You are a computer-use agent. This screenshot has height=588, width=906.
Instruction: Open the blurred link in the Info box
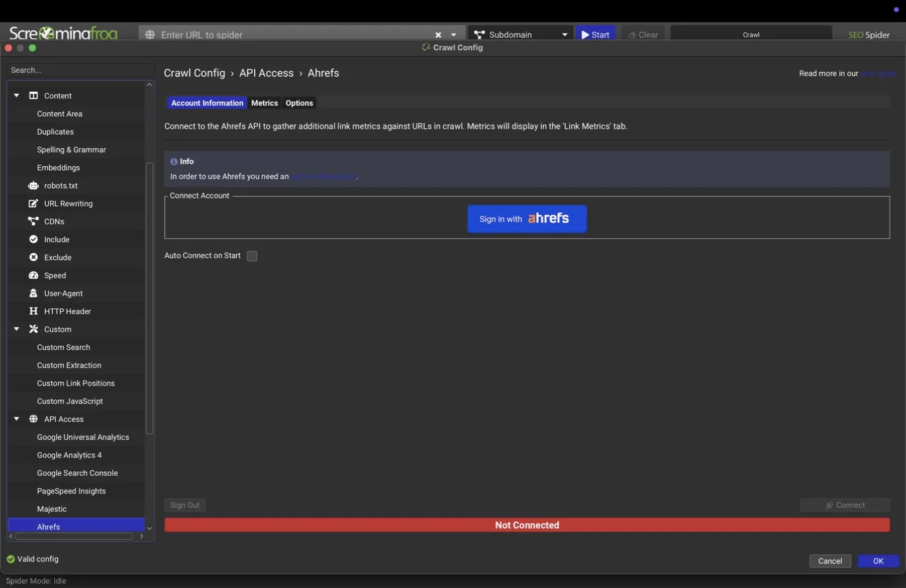(324, 177)
